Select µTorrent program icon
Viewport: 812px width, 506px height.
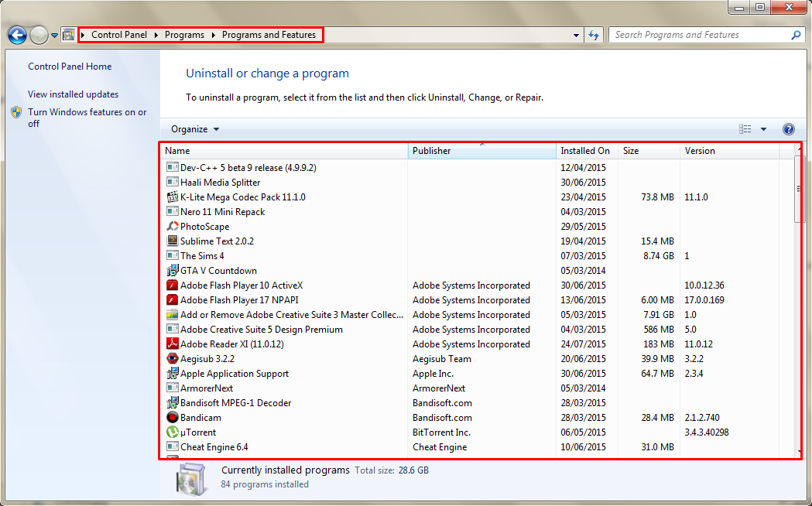[x=173, y=432]
